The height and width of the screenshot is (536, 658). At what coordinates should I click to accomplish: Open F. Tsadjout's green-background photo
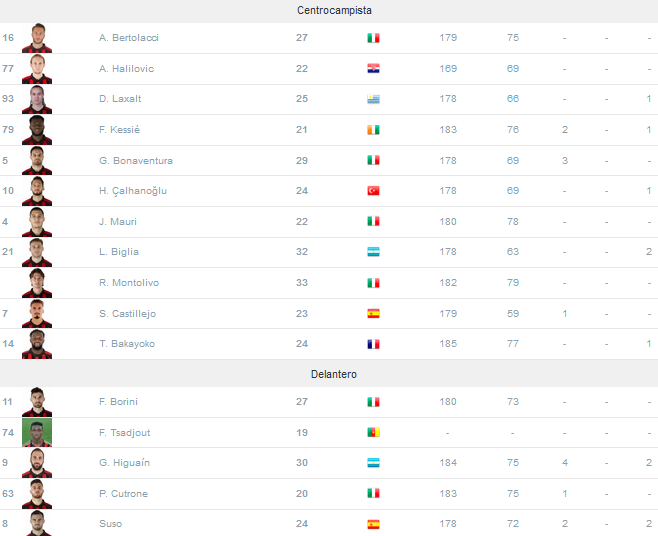(37, 432)
